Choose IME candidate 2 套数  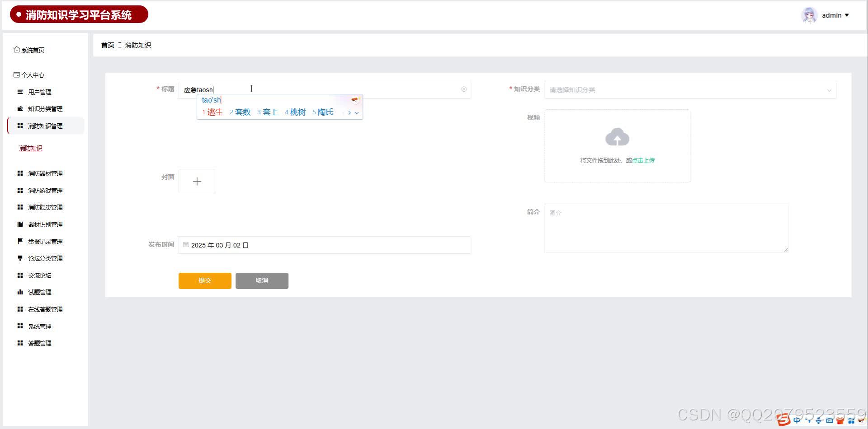(x=240, y=112)
